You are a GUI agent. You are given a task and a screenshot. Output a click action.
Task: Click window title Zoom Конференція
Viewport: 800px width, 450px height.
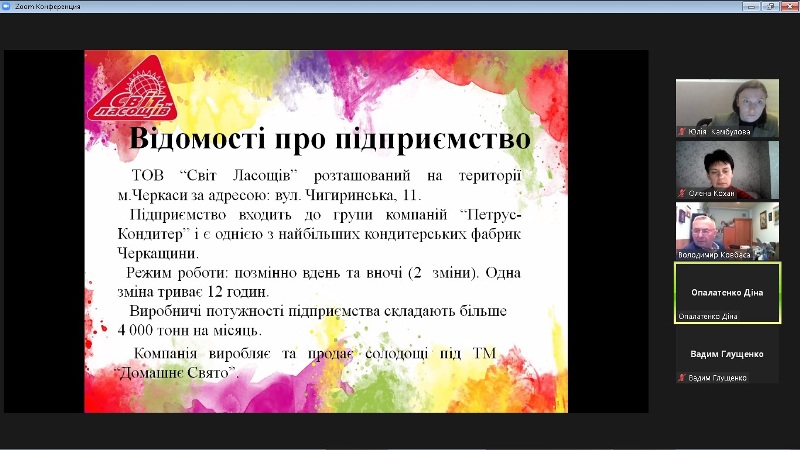click(x=47, y=7)
